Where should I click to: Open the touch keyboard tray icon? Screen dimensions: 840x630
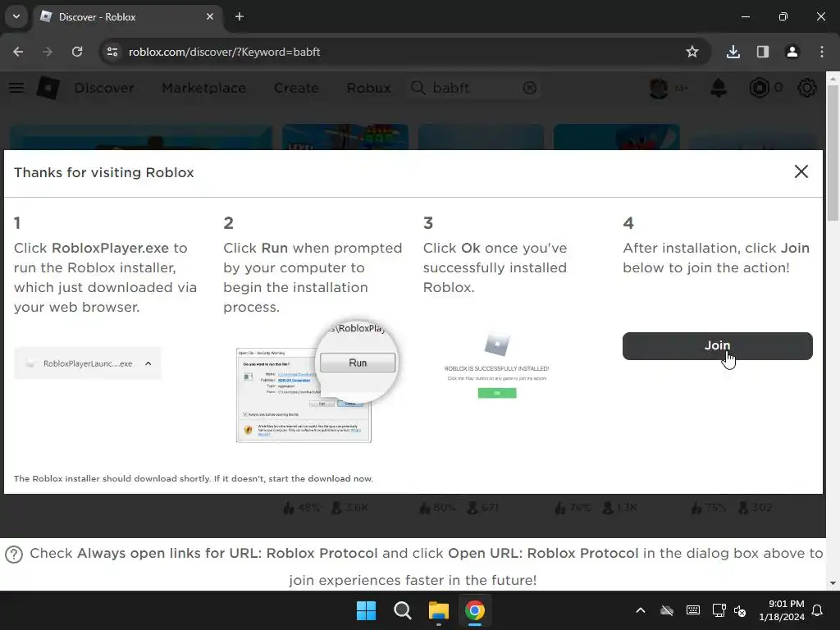coord(692,610)
